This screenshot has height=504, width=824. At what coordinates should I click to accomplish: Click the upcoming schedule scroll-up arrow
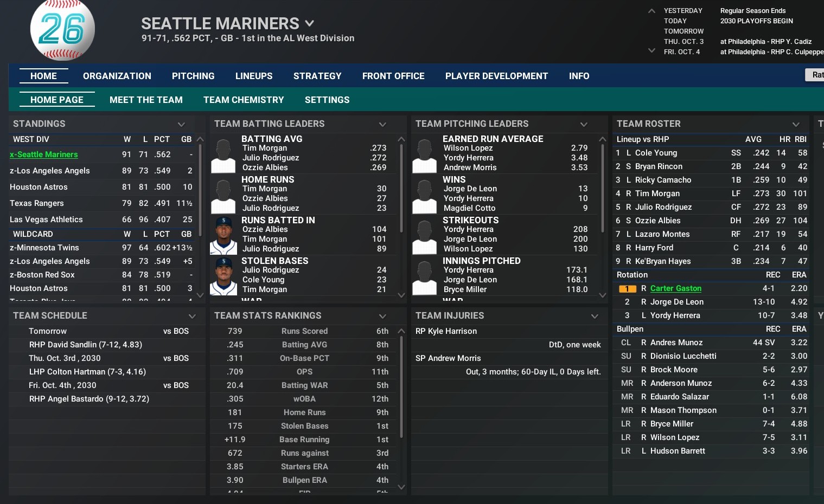[651, 11]
